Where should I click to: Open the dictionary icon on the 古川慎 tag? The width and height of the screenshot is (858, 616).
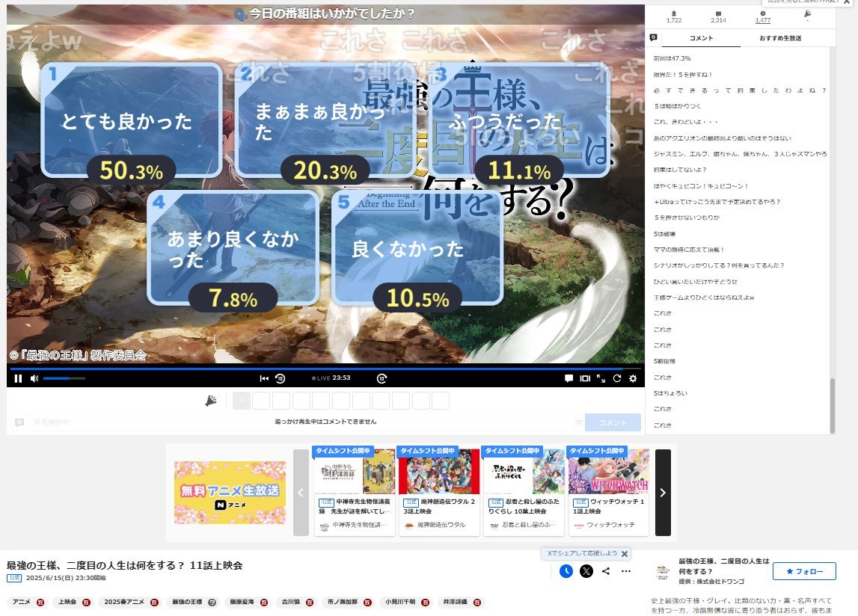[310, 603]
